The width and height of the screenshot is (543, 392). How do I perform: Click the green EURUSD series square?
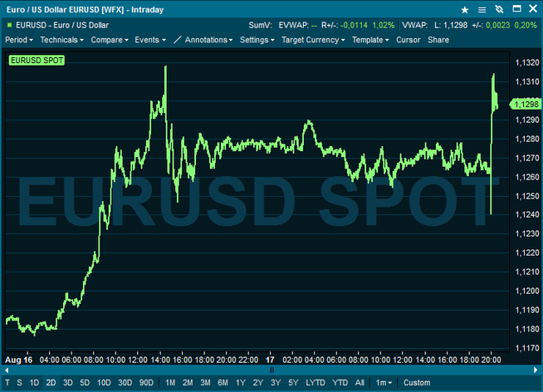(x=9, y=26)
